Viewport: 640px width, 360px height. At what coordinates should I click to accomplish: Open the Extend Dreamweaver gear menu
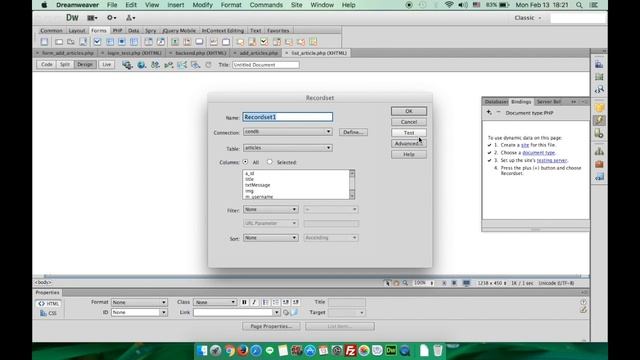pyautogui.click(x=111, y=18)
